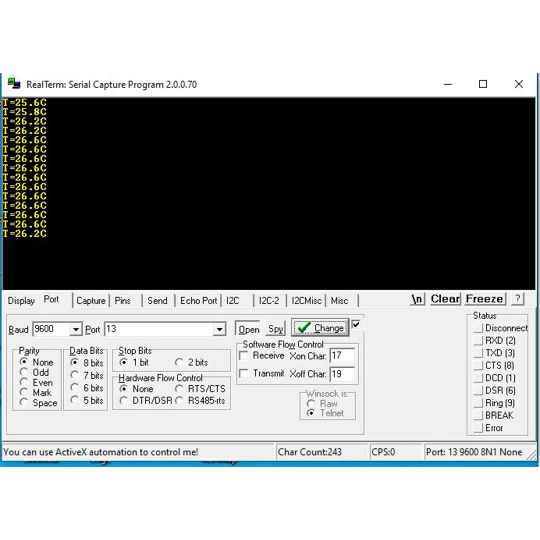Image resolution: width=540 pixels, height=540 pixels.
Task: Click the Baud 9600 text field
Action: 51,329
